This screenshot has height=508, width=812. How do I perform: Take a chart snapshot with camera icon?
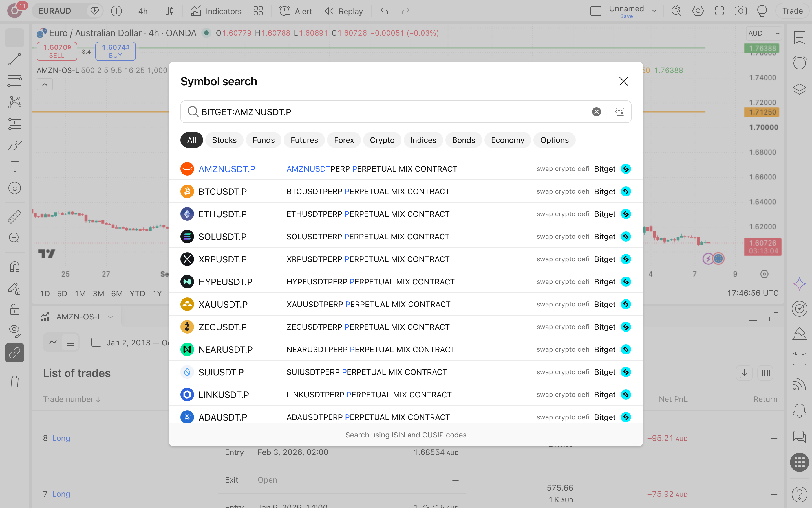[741, 11]
